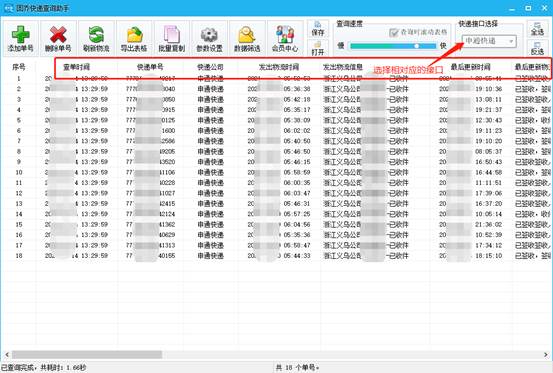Screen dimensions: 553x373
Task: Click the send time 06:02:02 cell
Action: click(297, 130)
